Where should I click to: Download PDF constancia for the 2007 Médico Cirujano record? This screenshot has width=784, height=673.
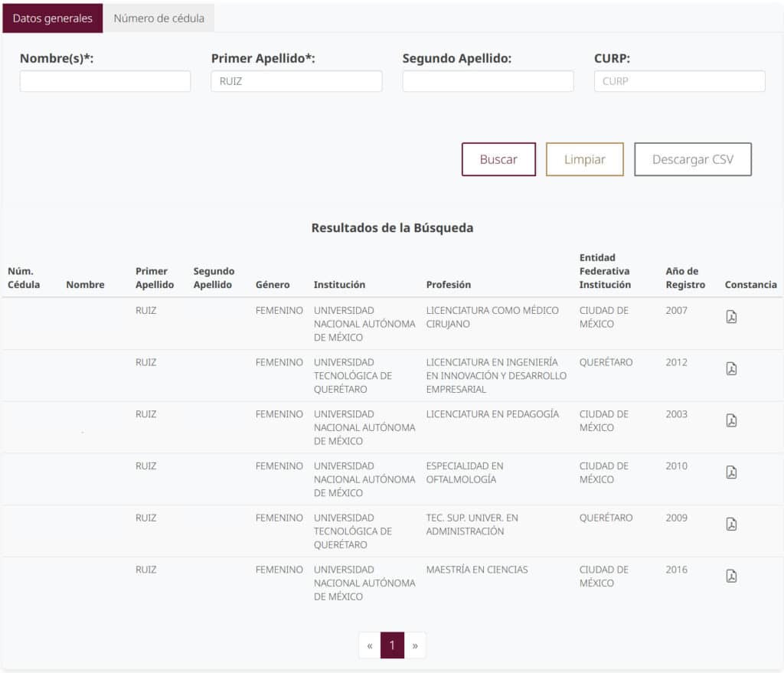[732, 316]
